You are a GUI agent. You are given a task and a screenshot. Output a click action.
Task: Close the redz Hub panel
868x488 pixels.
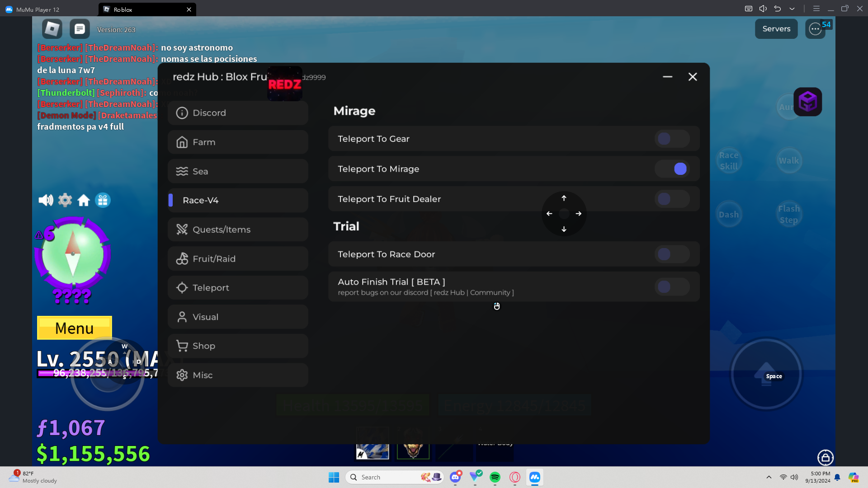[693, 77]
